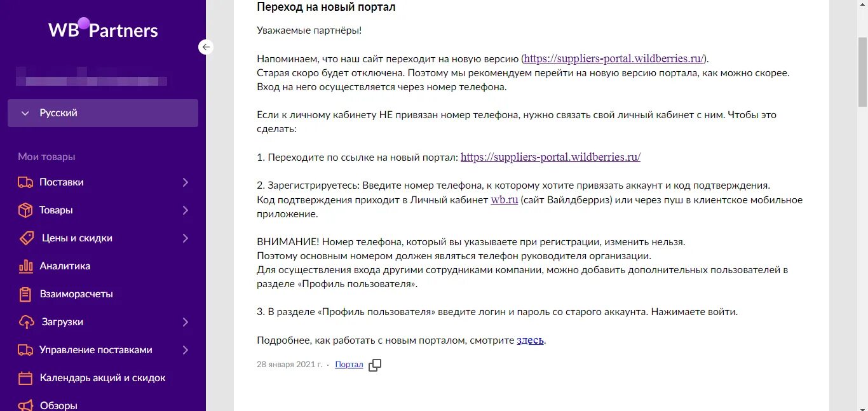Open the Портал category link
The image size is (868, 411).
coord(349,365)
